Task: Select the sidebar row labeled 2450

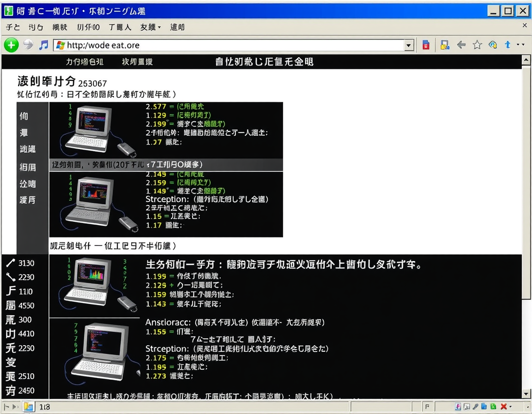Action: tap(20, 390)
